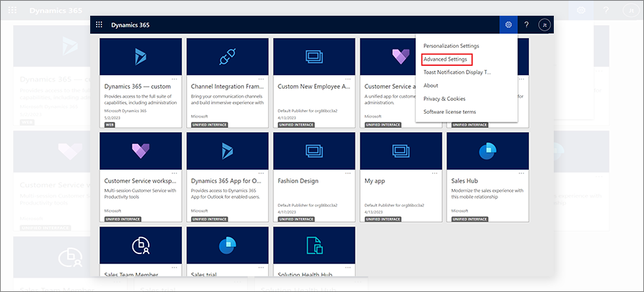Open the Dynamics 365 — custom app title
Image resolution: width=644 pixels, height=292 pixels.
137,87
